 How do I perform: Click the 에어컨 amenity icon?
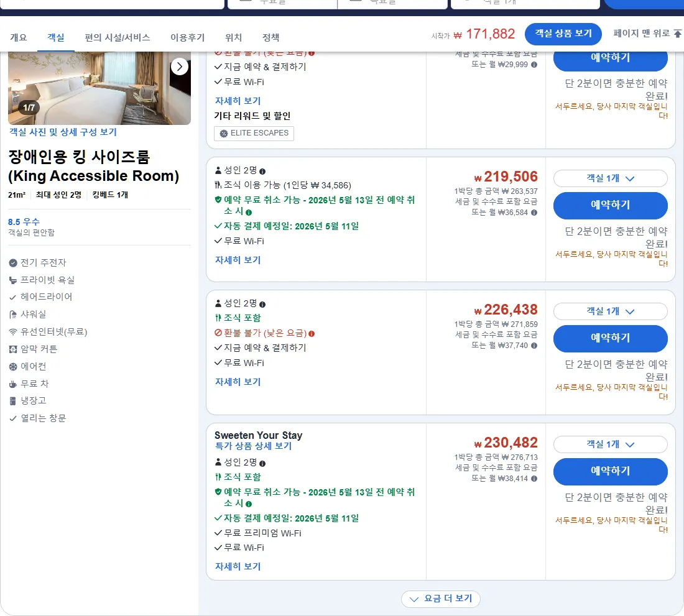(13, 367)
